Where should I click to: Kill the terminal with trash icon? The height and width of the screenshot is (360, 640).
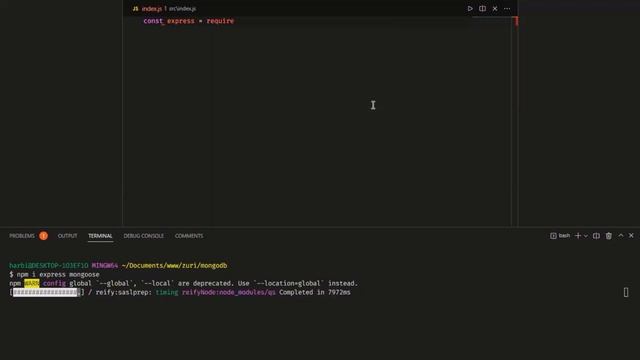(609, 236)
